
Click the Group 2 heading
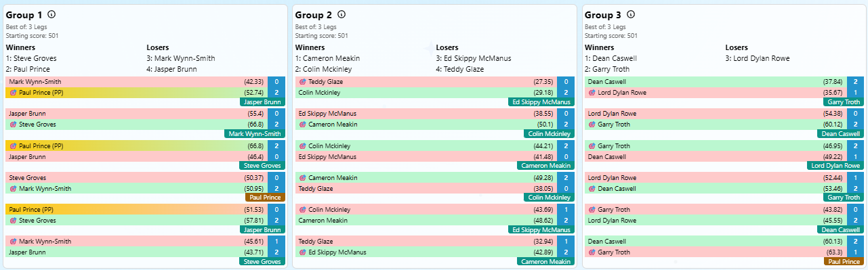pos(314,15)
